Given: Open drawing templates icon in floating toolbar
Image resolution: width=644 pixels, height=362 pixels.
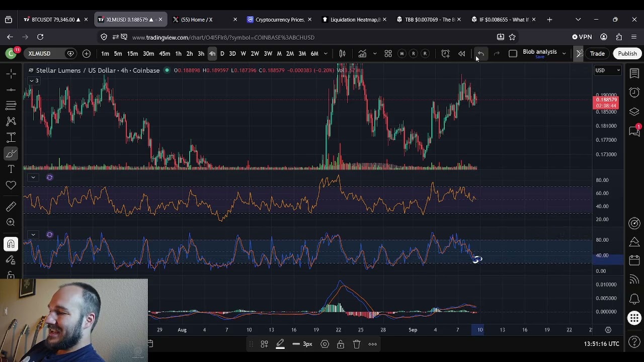Looking at the screenshot, I should tap(264, 344).
